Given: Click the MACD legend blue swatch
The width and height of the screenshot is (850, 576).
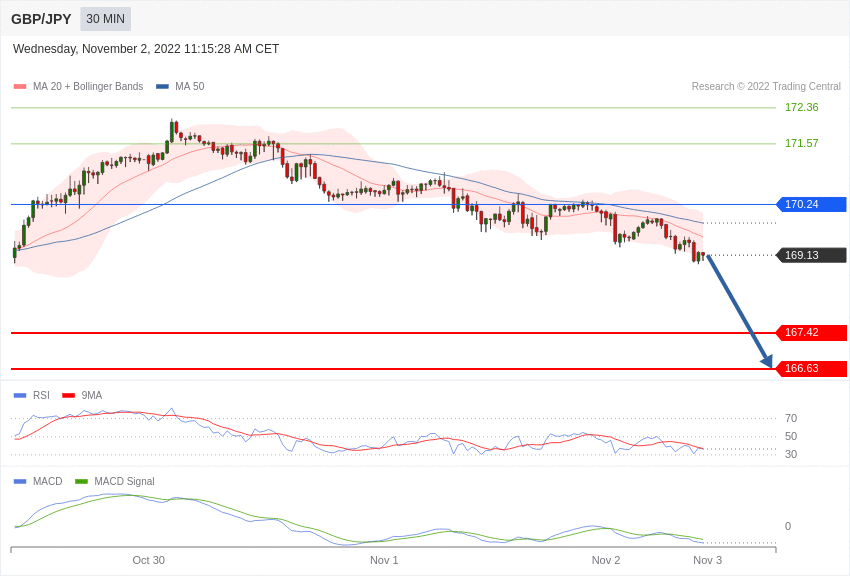Looking at the screenshot, I should tap(20, 481).
